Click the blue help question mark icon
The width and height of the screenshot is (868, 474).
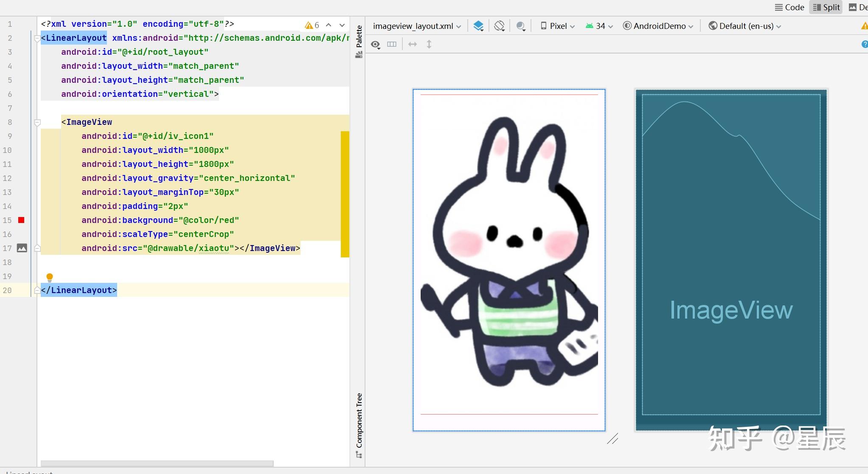864,44
